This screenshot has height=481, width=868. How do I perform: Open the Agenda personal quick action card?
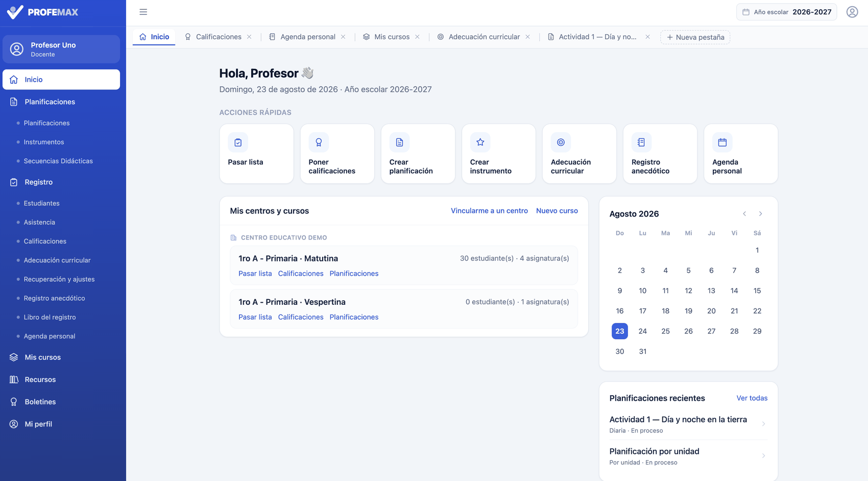pyautogui.click(x=740, y=154)
